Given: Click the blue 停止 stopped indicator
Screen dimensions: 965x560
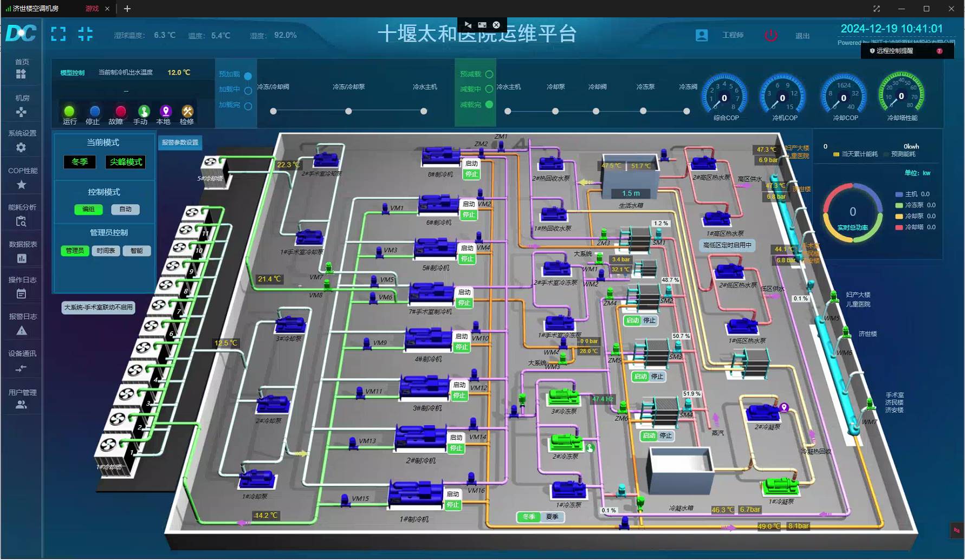Looking at the screenshot, I should tap(94, 111).
